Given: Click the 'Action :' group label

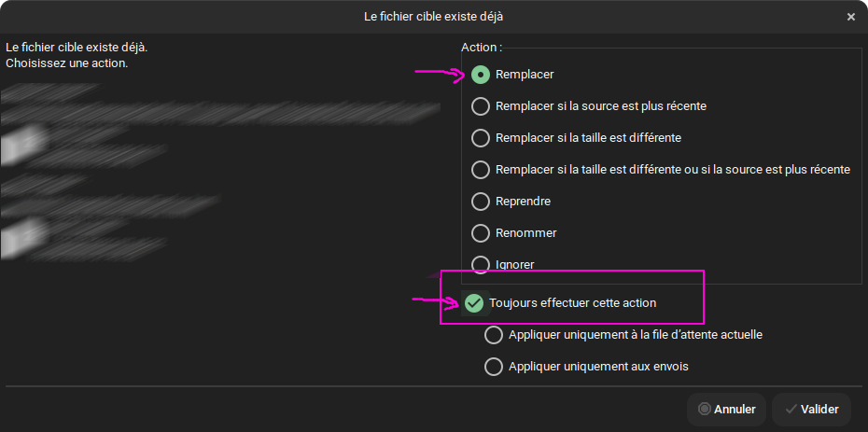Looking at the screenshot, I should [482, 47].
